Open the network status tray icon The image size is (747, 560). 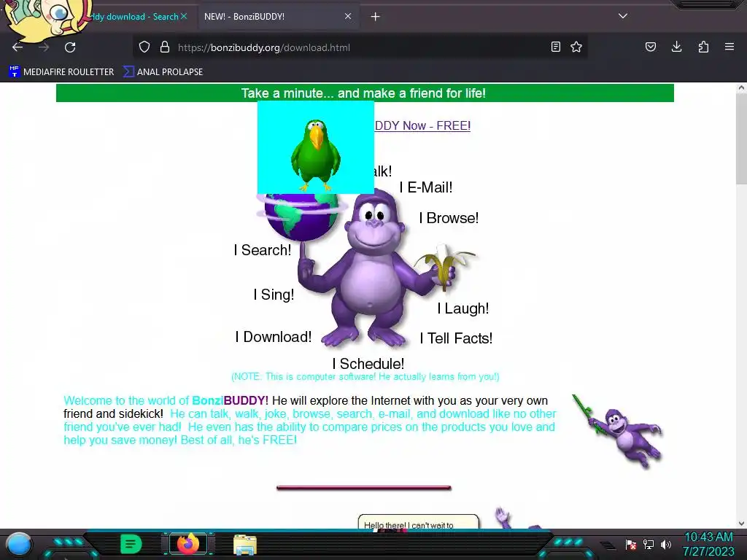pyautogui.click(x=649, y=544)
